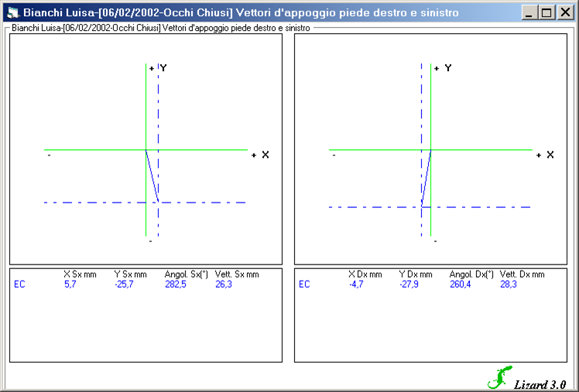Select the X Sx mm value 5,7

click(70, 285)
